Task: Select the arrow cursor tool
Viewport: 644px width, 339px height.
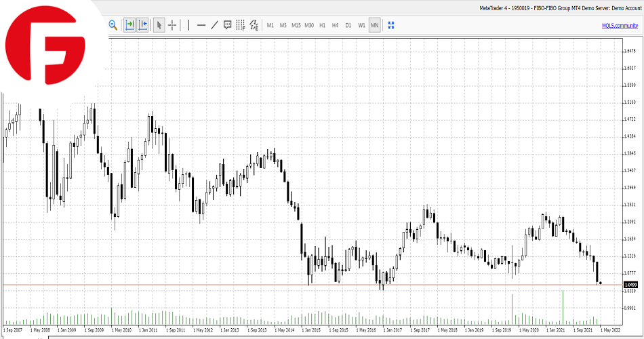Action: (x=159, y=25)
